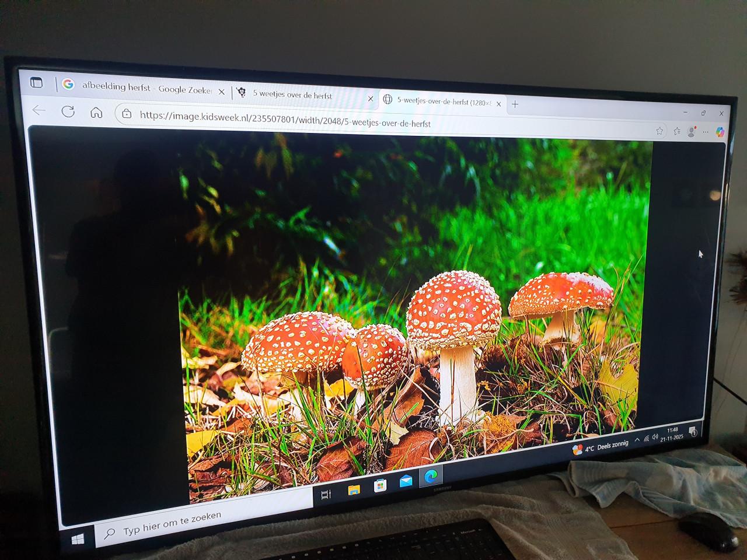Viewport: 747px width, 560px height.
Task: Open Edge Settings via the three dots
Action: pyautogui.click(x=706, y=132)
